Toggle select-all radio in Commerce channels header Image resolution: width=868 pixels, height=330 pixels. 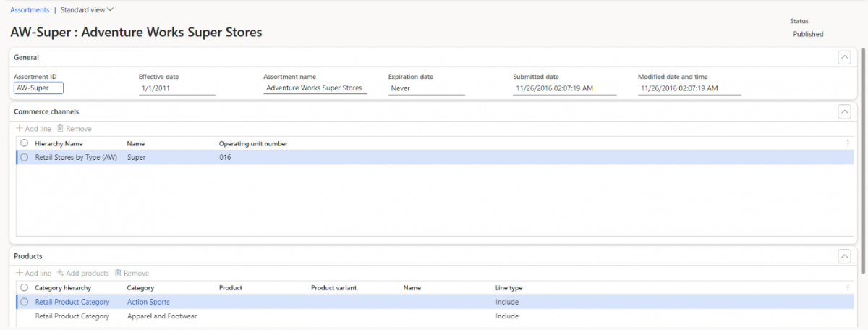tap(24, 143)
